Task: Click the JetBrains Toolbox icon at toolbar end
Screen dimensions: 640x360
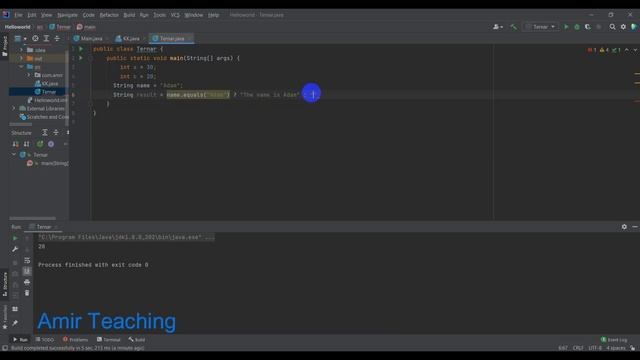Action: click(x=634, y=27)
